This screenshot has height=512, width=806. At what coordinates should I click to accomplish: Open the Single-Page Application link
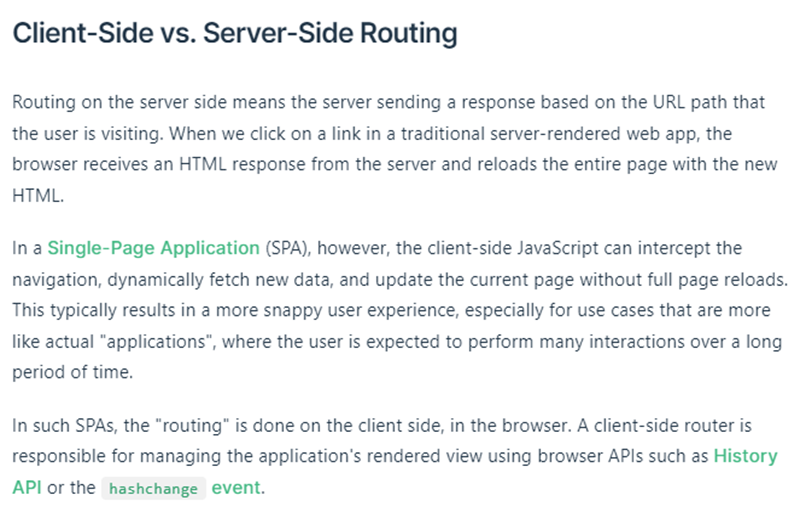pos(153,248)
